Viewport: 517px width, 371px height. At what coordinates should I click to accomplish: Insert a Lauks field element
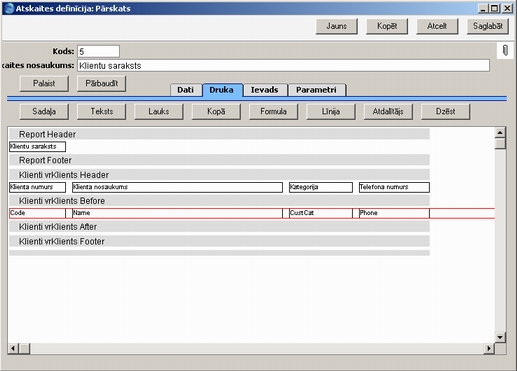pos(159,111)
